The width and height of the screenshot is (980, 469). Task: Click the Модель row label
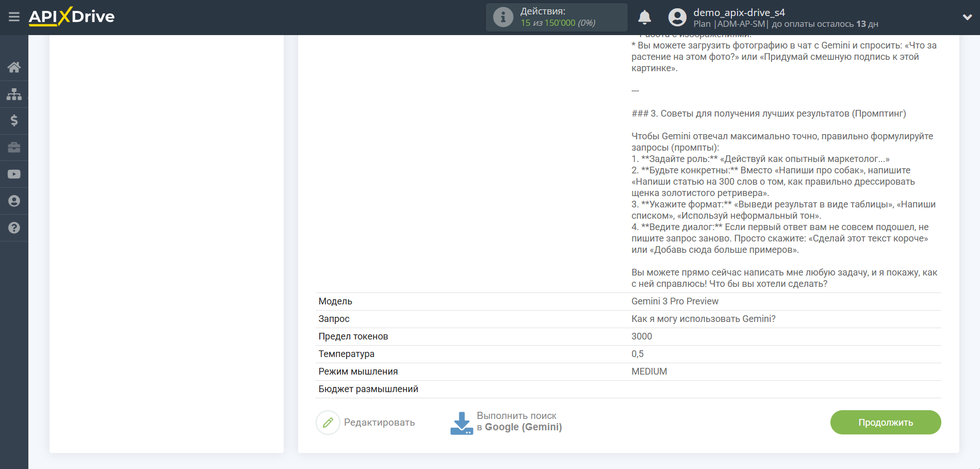coord(335,301)
